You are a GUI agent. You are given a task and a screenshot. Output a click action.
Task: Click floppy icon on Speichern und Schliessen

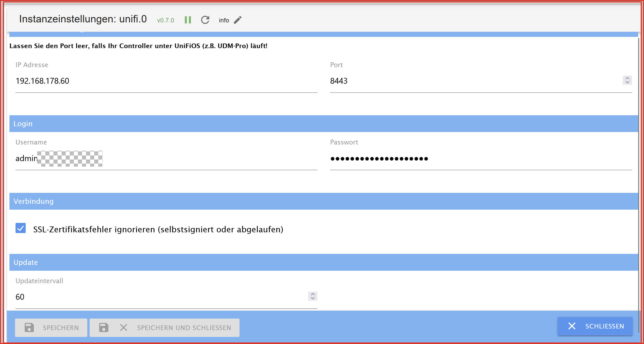104,327
